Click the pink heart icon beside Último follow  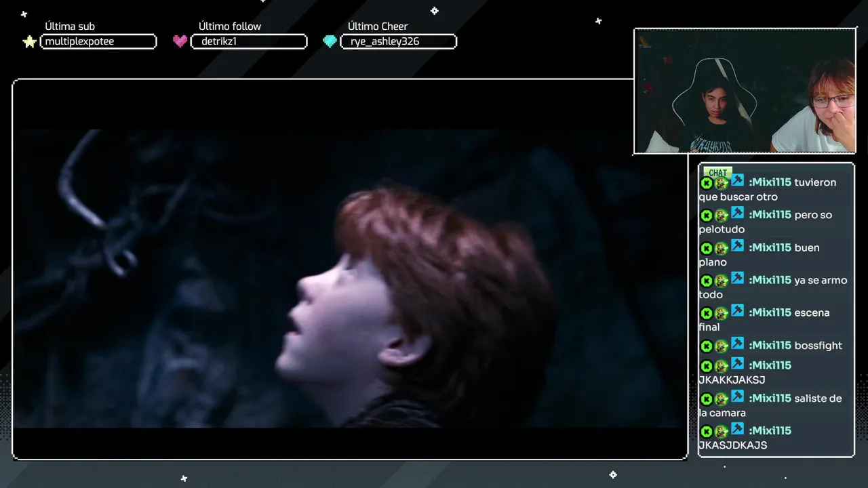(180, 41)
